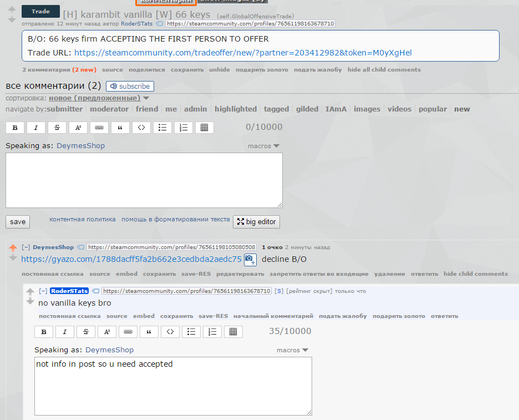Insert blockquote in the reply editor toolbar
The width and height of the screenshot is (519, 420).
coord(149,332)
